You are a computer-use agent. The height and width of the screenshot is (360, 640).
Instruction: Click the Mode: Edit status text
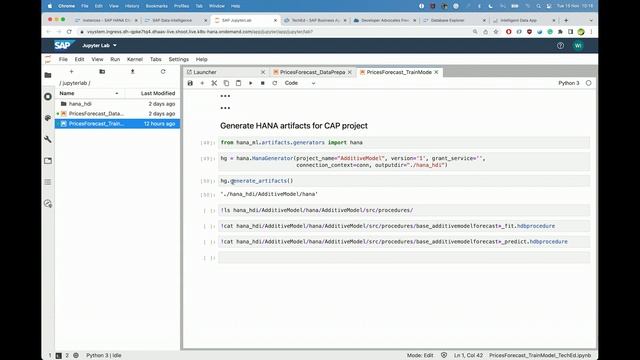pos(420,356)
